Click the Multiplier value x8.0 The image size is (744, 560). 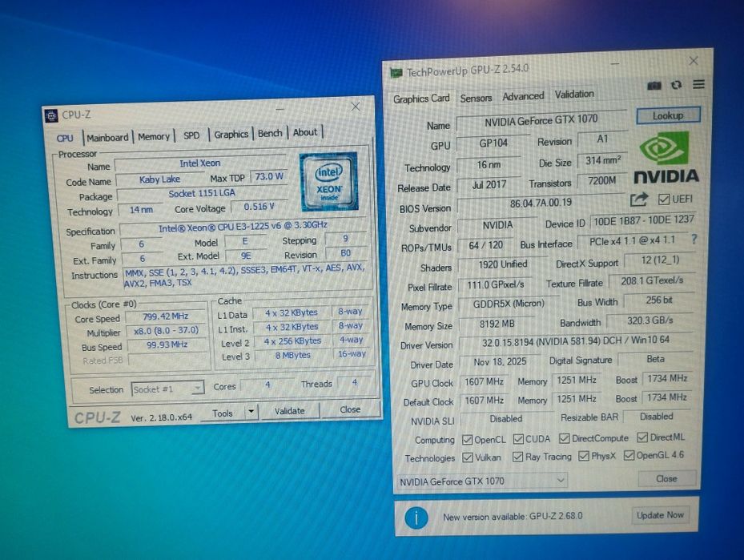click(166, 330)
